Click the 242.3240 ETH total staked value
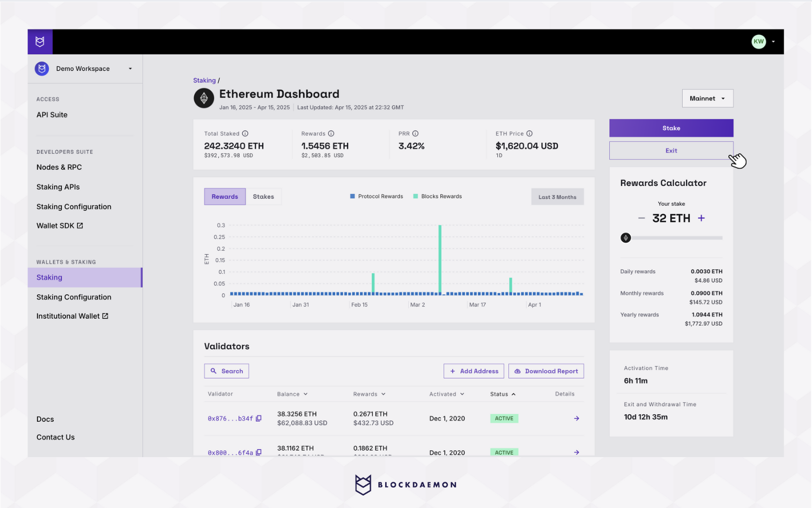812x508 pixels. pyautogui.click(x=234, y=146)
